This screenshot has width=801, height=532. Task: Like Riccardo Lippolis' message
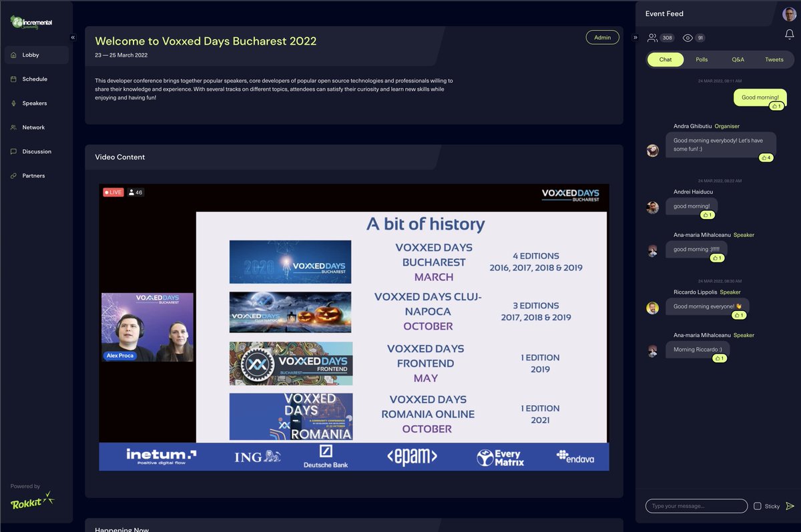tap(739, 315)
